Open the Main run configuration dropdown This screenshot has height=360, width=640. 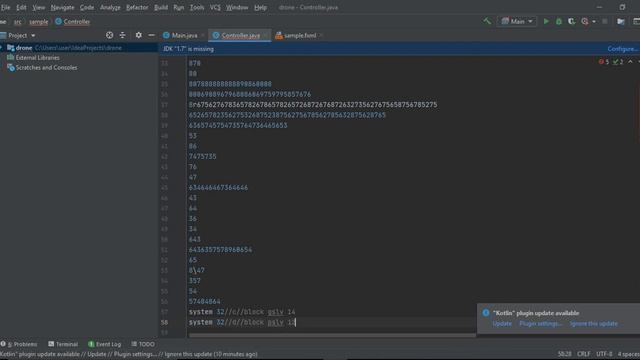517,21
